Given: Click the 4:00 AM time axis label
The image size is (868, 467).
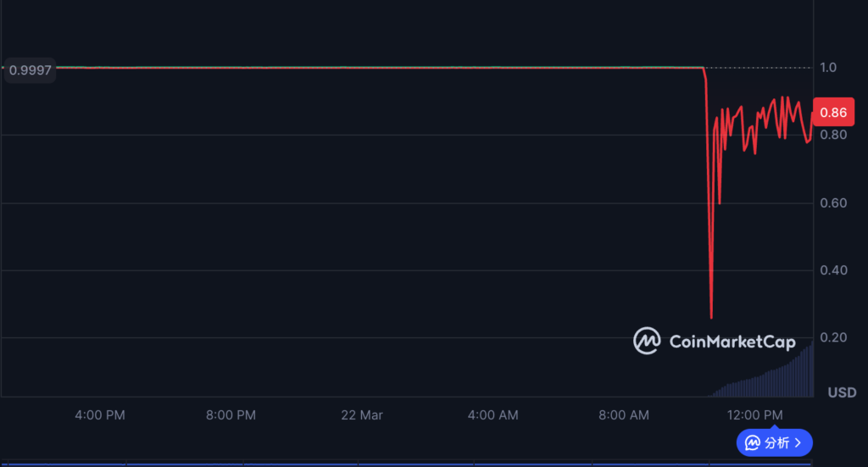Looking at the screenshot, I should (492, 414).
